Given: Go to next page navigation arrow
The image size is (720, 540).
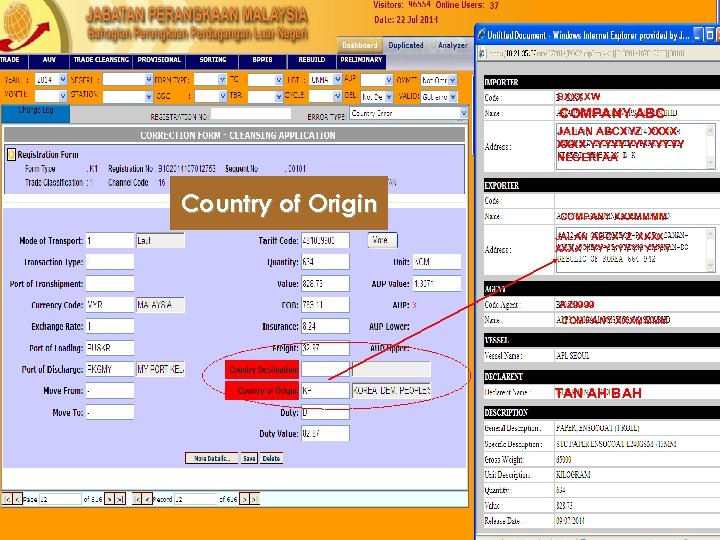Looking at the screenshot, I should [x=109, y=499].
